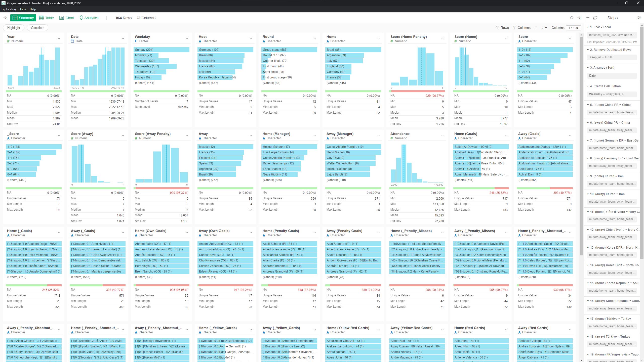The width and height of the screenshot is (644, 362).
Task: Click the Home (Goals) character type icon
Action: (456, 138)
